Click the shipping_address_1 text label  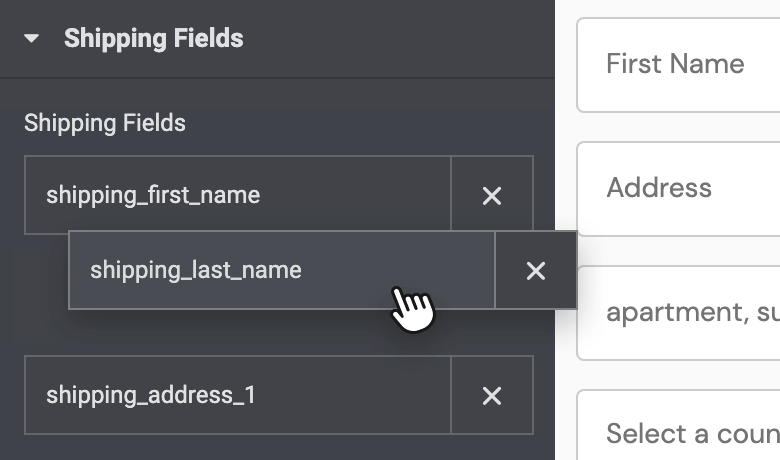coord(151,395)
